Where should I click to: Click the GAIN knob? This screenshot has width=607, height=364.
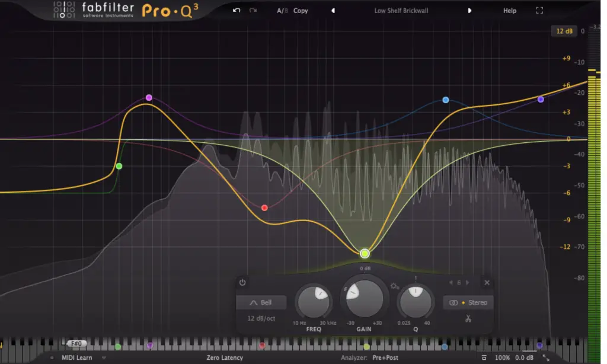364,298
